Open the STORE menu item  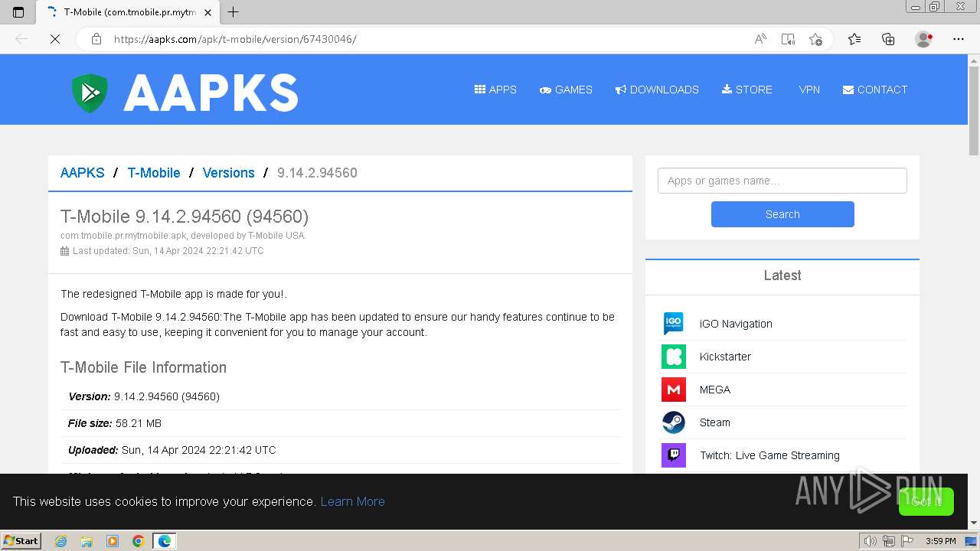(x=746, y=90)
